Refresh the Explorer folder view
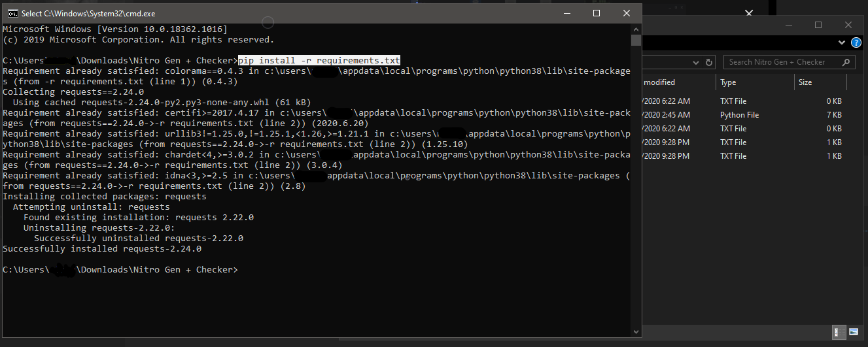Viewport: 868px width, 347px height. click(710, 63)
